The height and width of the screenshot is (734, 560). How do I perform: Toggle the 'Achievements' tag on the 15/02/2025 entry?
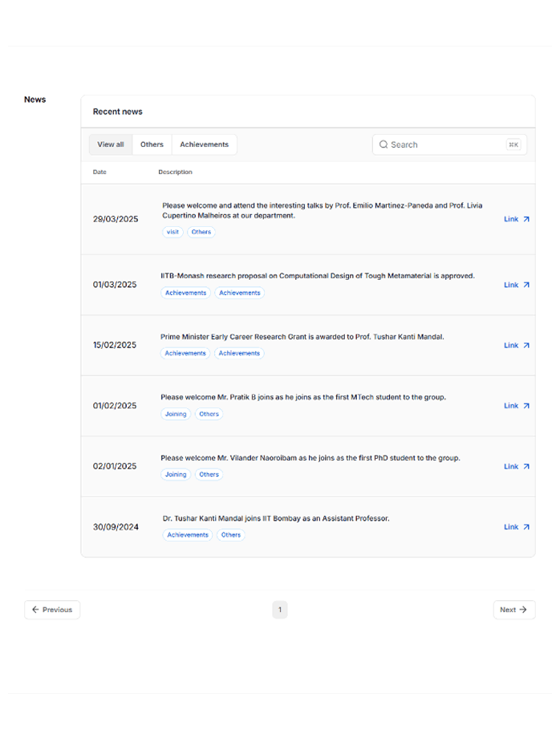185,353
